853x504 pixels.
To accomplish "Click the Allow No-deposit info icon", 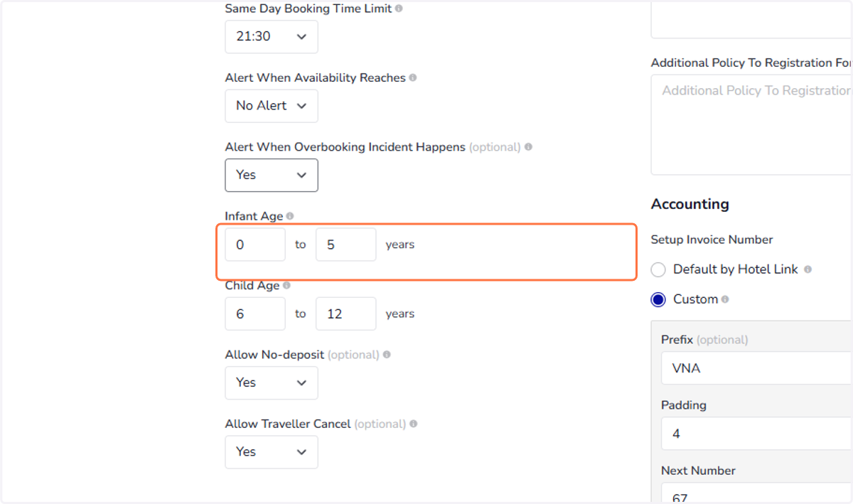I will (387, 354).
